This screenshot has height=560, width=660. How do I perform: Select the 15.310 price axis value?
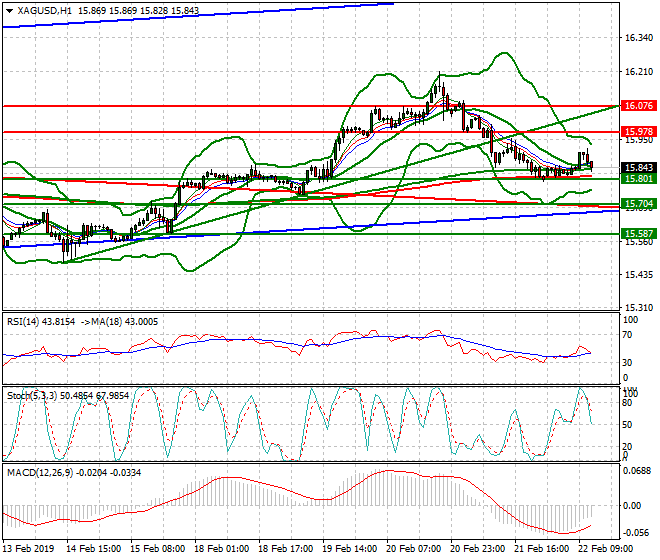[639, 308]
